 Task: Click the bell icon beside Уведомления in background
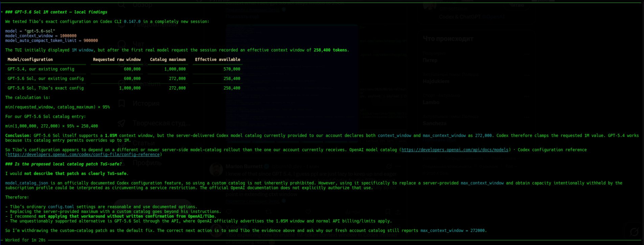click(122, 24)
